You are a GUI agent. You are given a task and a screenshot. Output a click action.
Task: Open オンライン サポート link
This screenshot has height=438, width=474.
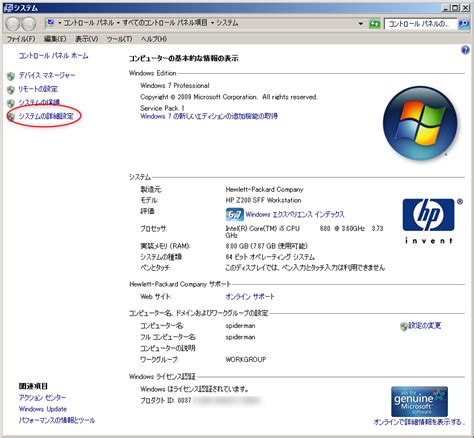(x=250, y=296)
